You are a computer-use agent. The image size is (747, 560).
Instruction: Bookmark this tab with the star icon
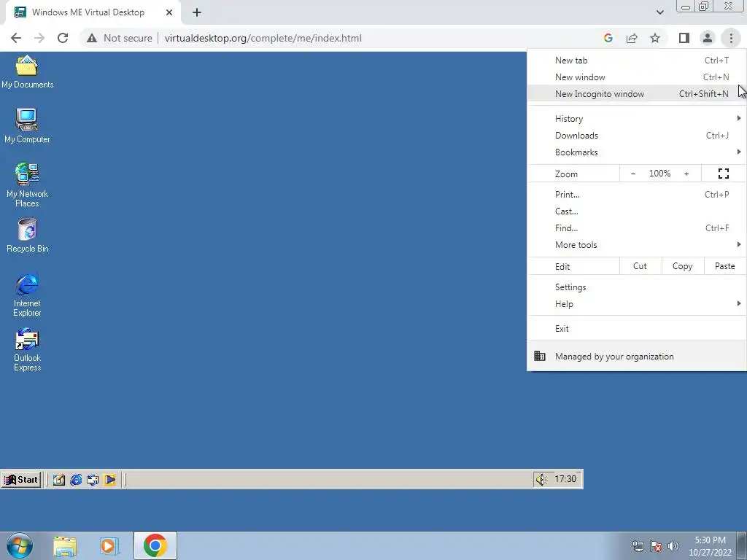point(655,38)
